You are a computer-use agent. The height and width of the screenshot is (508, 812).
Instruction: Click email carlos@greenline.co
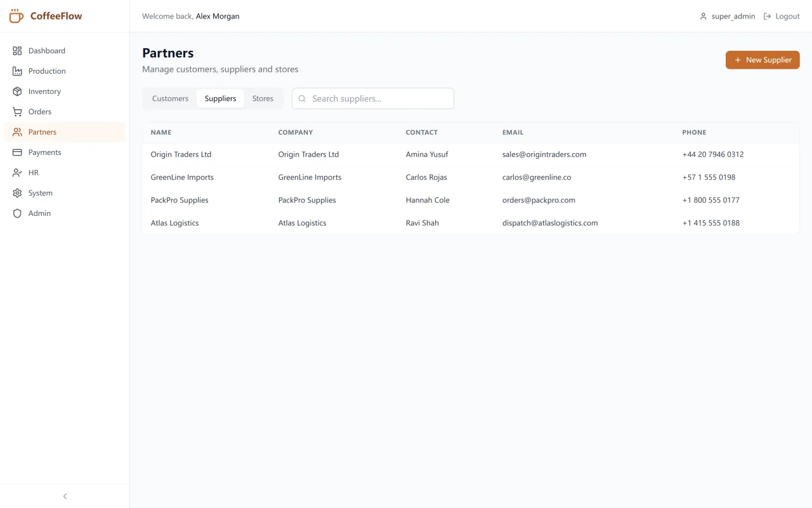(x=537, y=177)
